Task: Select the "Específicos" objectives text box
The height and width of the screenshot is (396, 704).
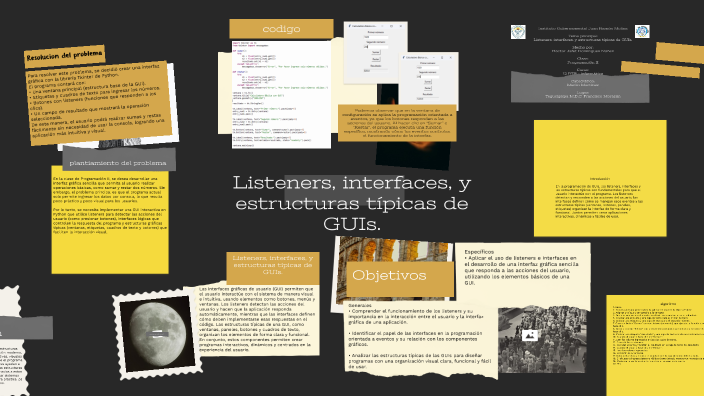Action: click(522, 268)
